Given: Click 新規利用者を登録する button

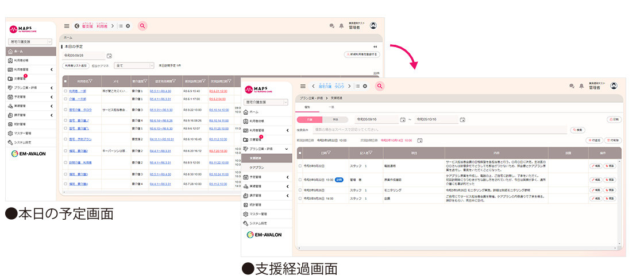Looking at the screenshot, I should [363, 54].
